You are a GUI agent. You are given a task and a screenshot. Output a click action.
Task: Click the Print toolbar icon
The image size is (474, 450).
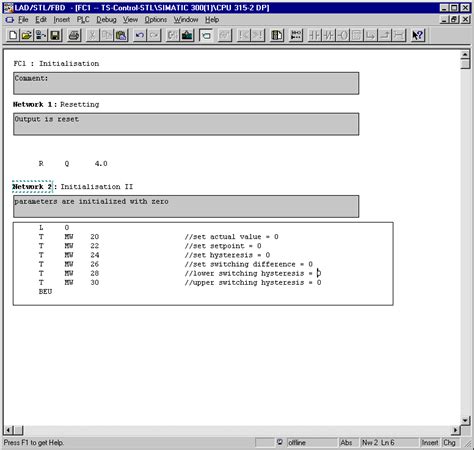74,35
